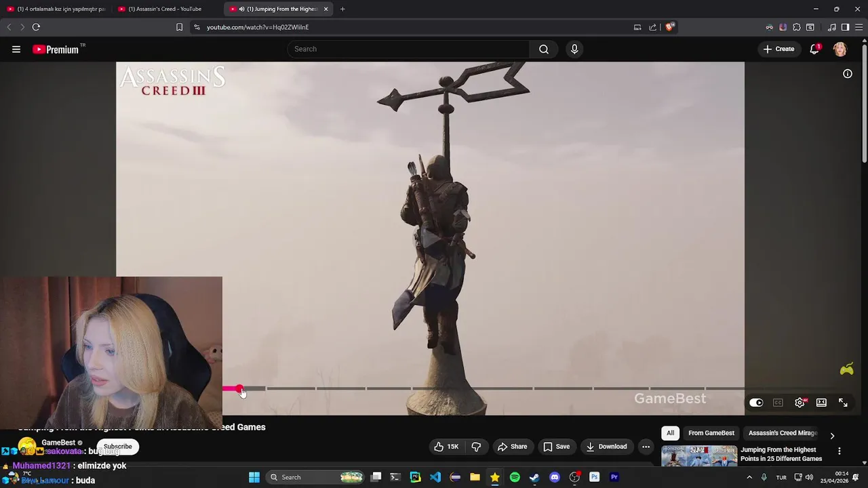Click the TUR keyboard language indicator

pyautogui.click(x=781, y=477)
